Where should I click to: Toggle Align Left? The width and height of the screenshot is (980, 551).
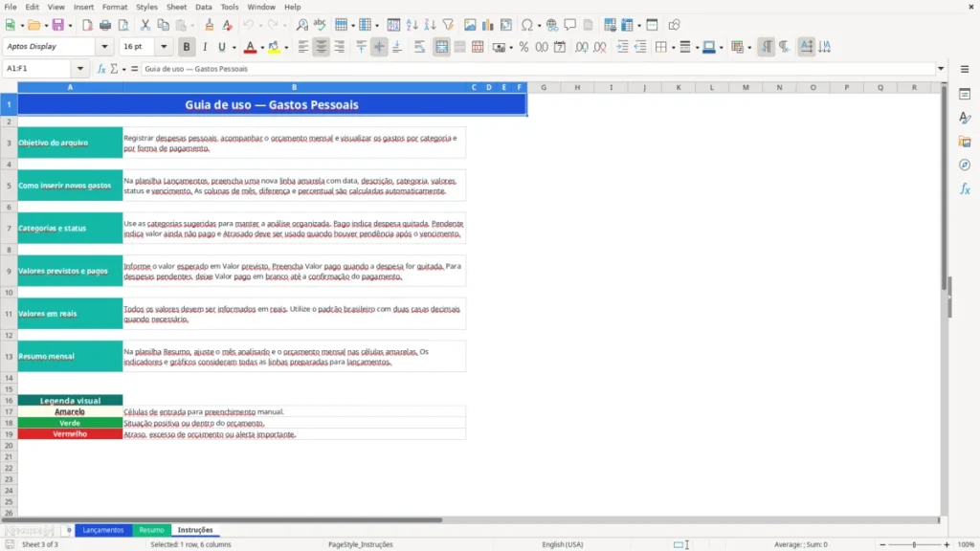tap(303, 47)
